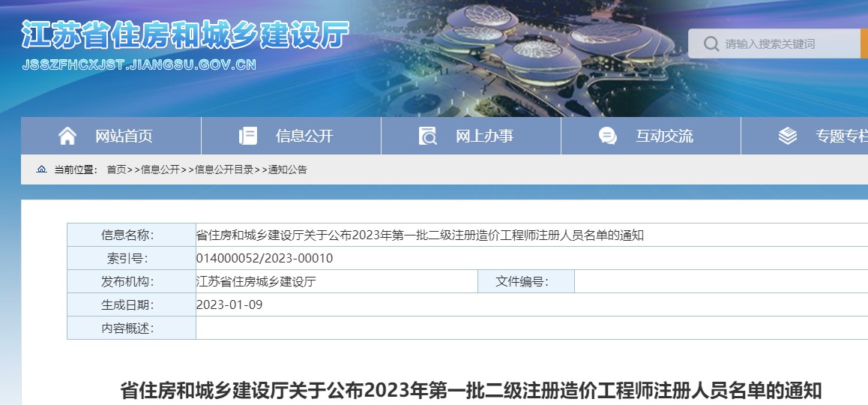Click the small home icon before 当前位置

click(x=42, y=169)
